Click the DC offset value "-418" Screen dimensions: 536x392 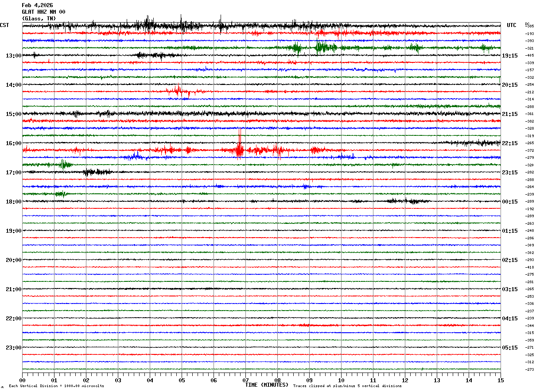point(529,268)
